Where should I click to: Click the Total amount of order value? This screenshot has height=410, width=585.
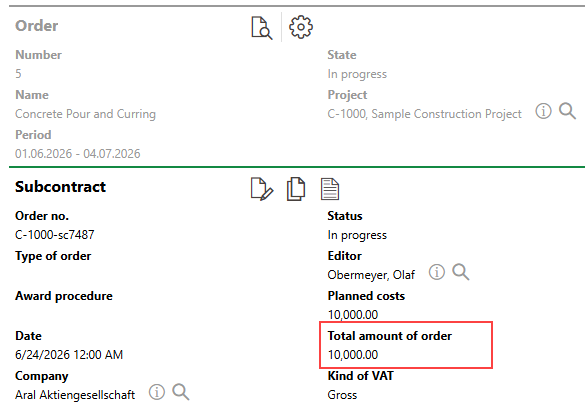click(353, 354)
